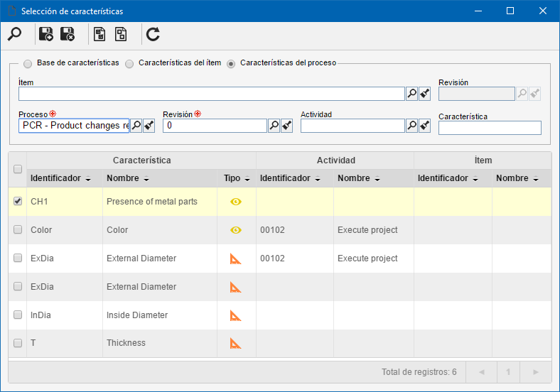Click the eye type icon in the Color row
Image resolution: width=560 pixels, height=392 pixels.
click(x=236, y=230)
